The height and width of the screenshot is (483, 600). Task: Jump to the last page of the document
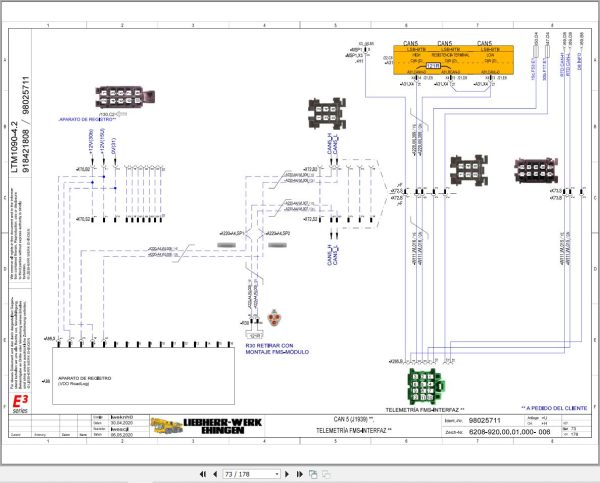[300, 474]
